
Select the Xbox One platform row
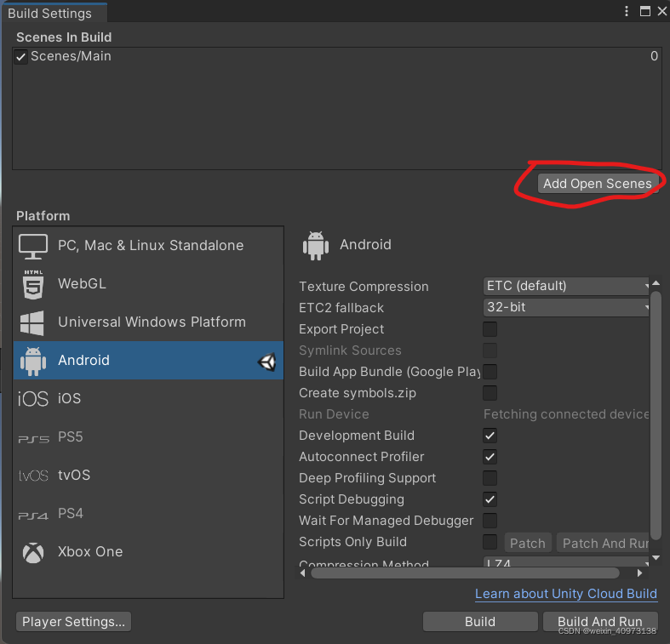(148, 552)
